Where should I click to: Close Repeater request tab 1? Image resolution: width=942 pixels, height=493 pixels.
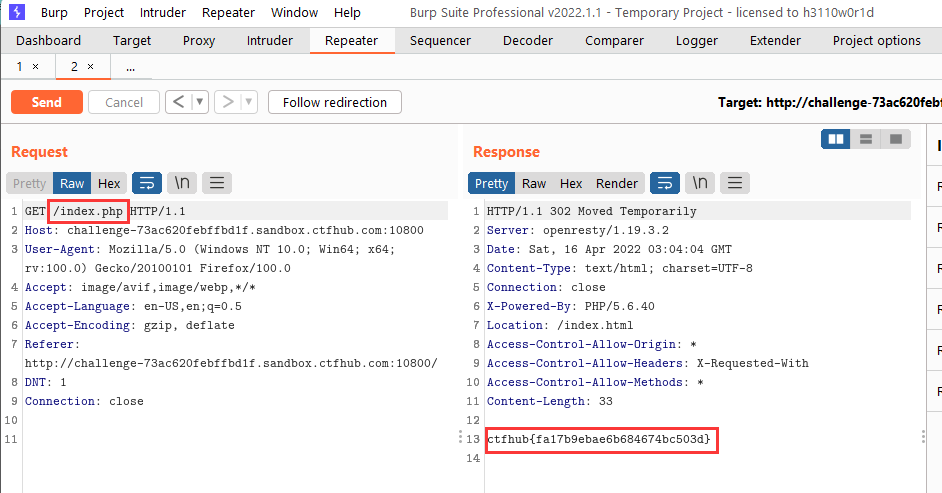(x=35, y=67)
